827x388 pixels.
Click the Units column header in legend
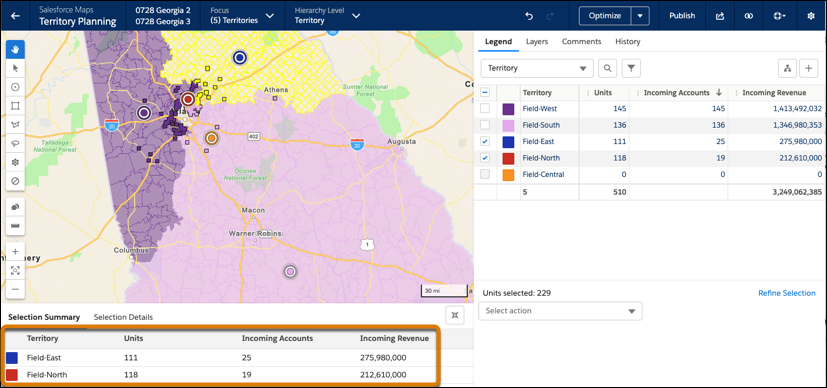pyautogui.click(x=604, y=93)
